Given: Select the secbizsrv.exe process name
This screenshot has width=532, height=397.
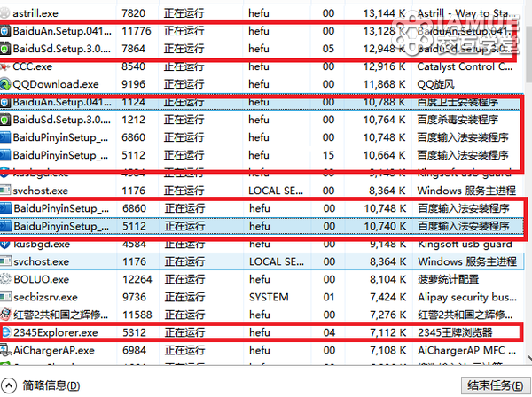Looking at the screenshot, I should (45, 297).
